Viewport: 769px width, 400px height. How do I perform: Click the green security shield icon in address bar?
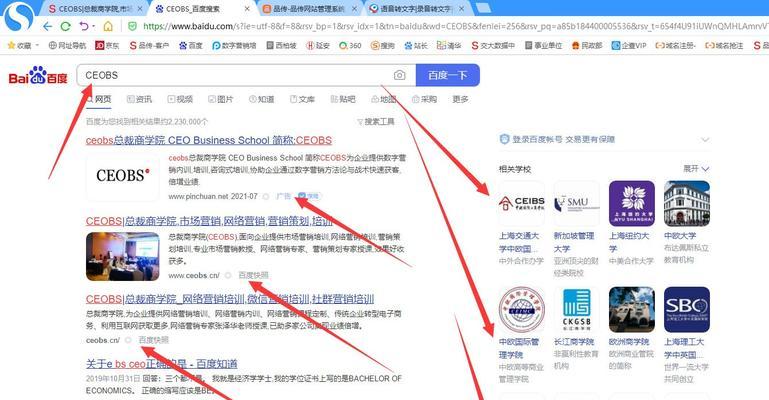[132, 26]
